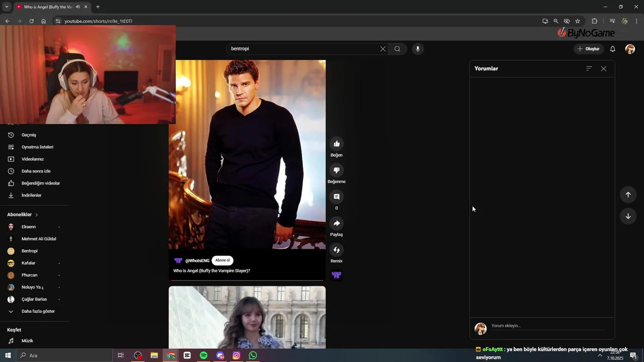Open WhatsApp from the taskbar
Viewport: 644px width, 362px height.
click(x=253, y=355)
